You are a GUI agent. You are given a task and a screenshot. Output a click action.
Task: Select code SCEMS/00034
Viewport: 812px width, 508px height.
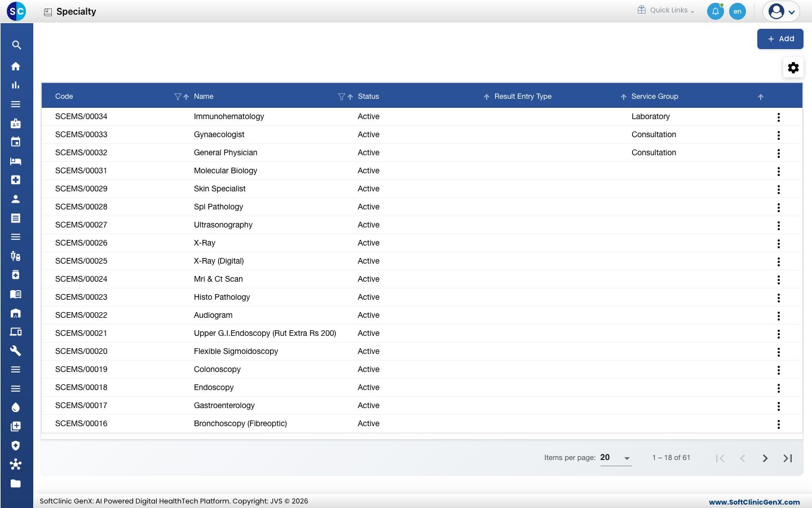81,116
